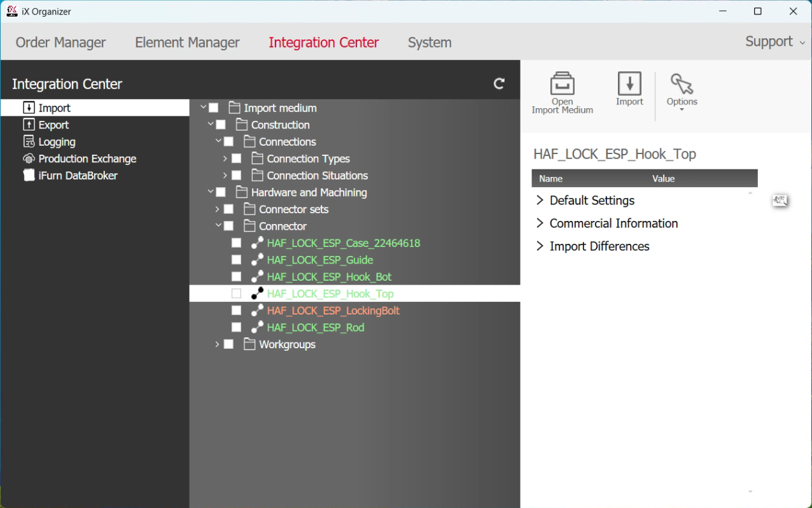Collapse the Import medium node
812x508 pixels.
pyautogui.click(x=204, y=108)
